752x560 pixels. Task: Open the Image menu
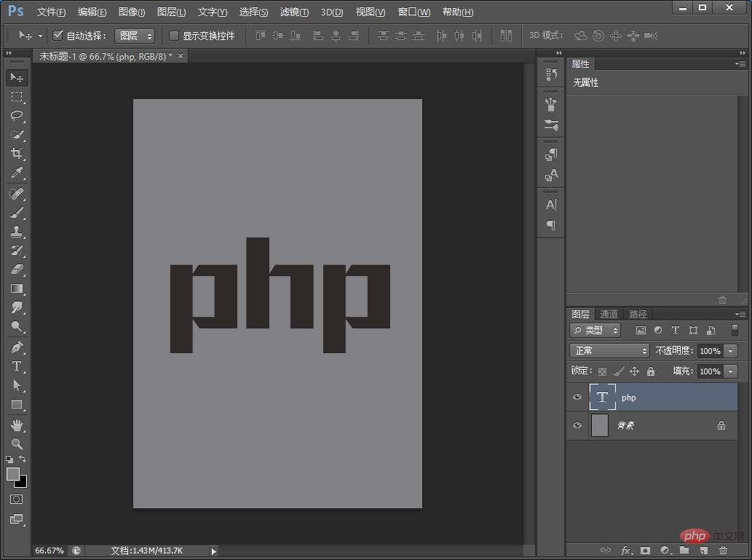[132, 12]
